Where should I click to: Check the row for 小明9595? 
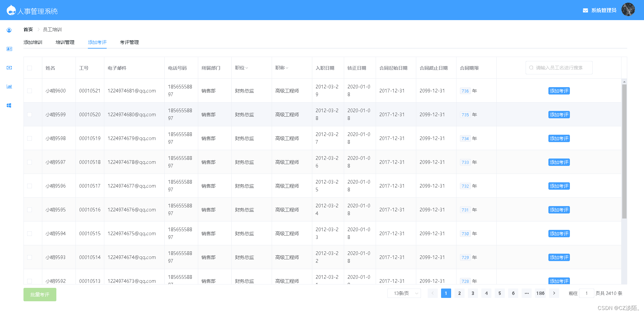[30, 210]
